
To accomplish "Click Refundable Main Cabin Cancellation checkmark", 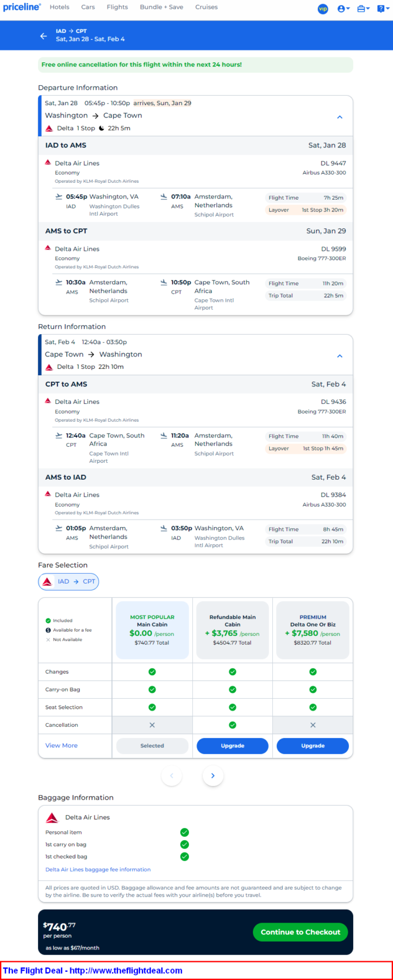I will 232,725.
